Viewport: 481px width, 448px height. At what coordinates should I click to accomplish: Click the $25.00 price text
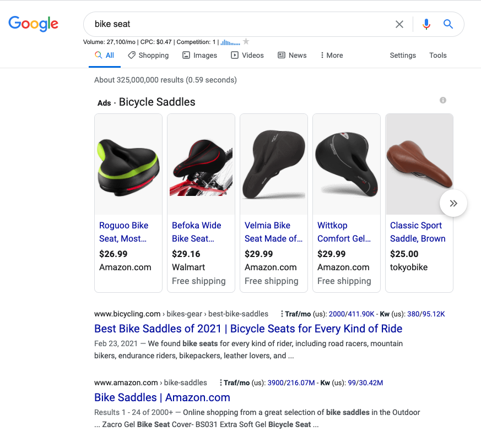(x=404, y=254)
